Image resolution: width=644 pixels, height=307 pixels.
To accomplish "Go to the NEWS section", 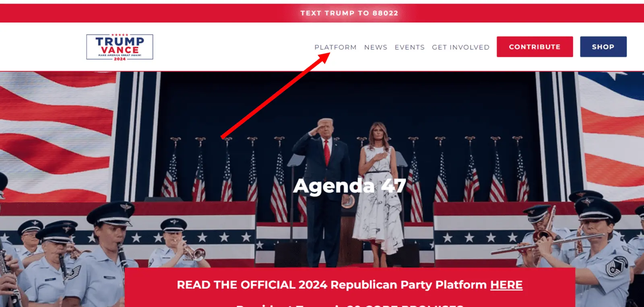I will point(376,47).
